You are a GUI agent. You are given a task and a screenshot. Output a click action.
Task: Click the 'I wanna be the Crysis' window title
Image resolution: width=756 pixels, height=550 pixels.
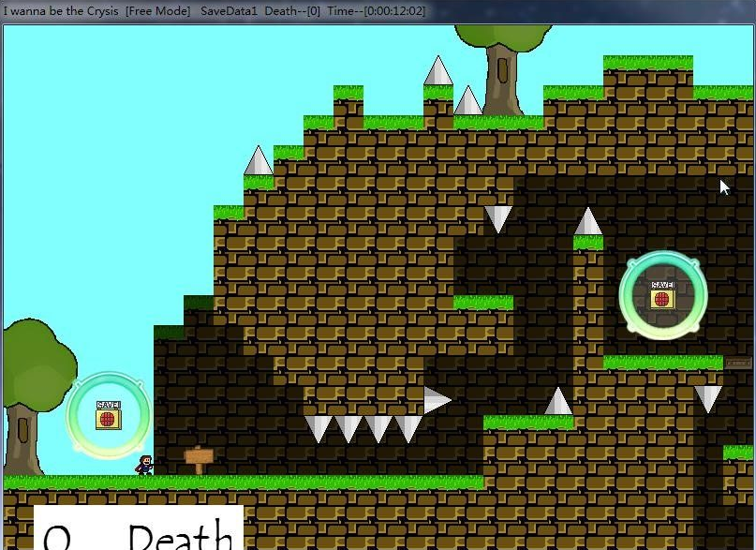click(61, 10)
